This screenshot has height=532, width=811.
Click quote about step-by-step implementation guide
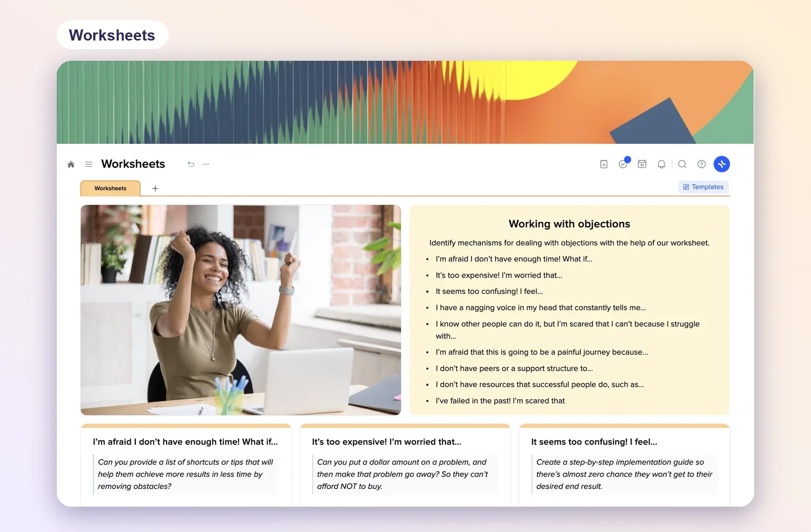pyautogui.click(x=624, y=474)
